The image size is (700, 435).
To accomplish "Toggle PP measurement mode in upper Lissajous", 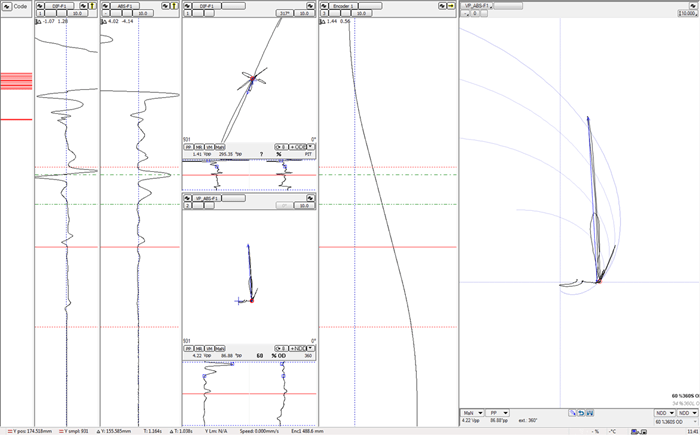I will pos(188,146).
